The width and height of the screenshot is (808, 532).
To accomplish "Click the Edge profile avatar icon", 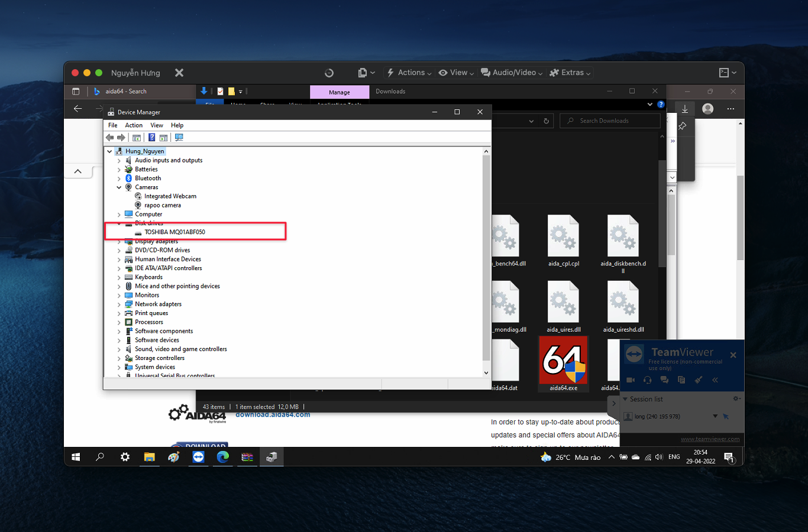I will click(707, 109).
